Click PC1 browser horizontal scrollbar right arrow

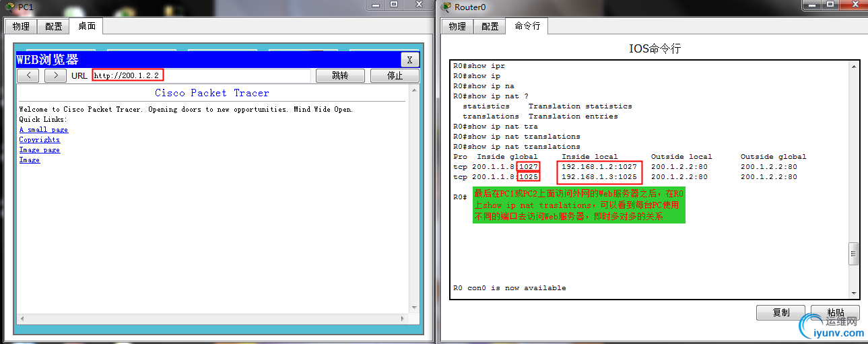tap(403, 318)
